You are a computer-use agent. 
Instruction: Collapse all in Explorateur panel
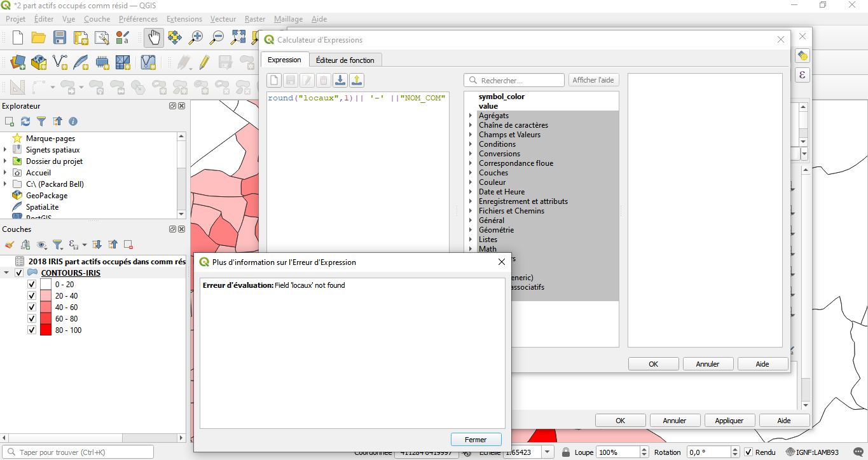click(57, 121)
